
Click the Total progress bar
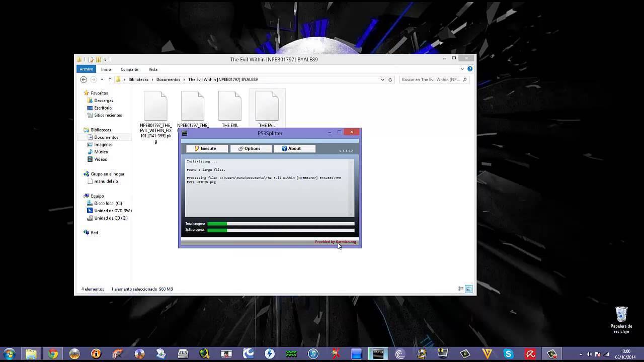pyautogui.click(x=281, y=224)
